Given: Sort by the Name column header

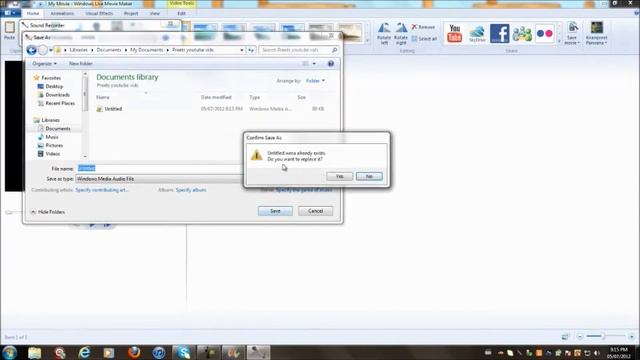Looking at the screenshot, I should click(103, 97).
